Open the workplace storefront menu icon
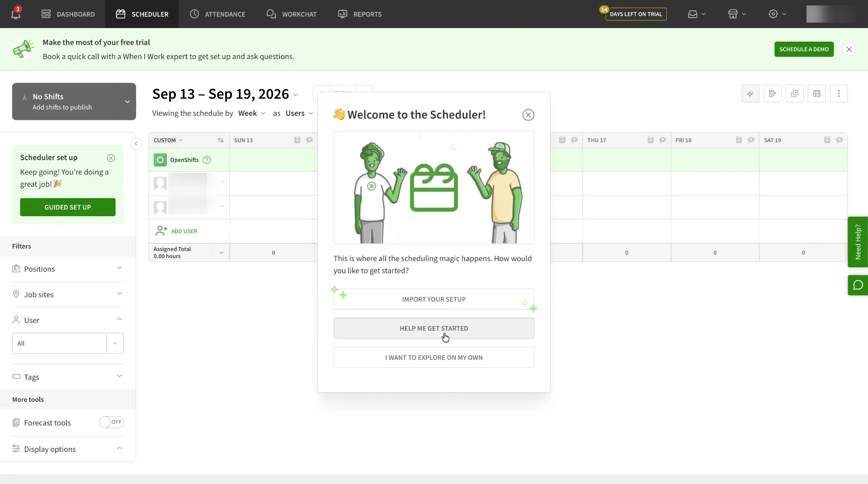This screenshot has height=484, width=868. (x=737, y=14)
